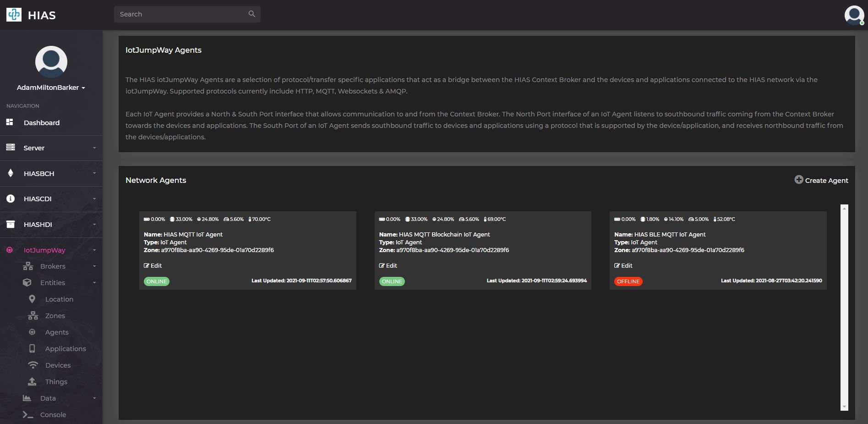Collapse the Entities submenu chevron
Screen dimensions: 868x424
[x=94, y=282]
